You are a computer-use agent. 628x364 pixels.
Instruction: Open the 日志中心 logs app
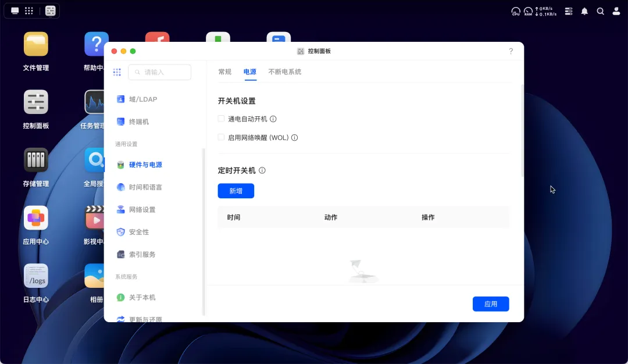[35, 276]
